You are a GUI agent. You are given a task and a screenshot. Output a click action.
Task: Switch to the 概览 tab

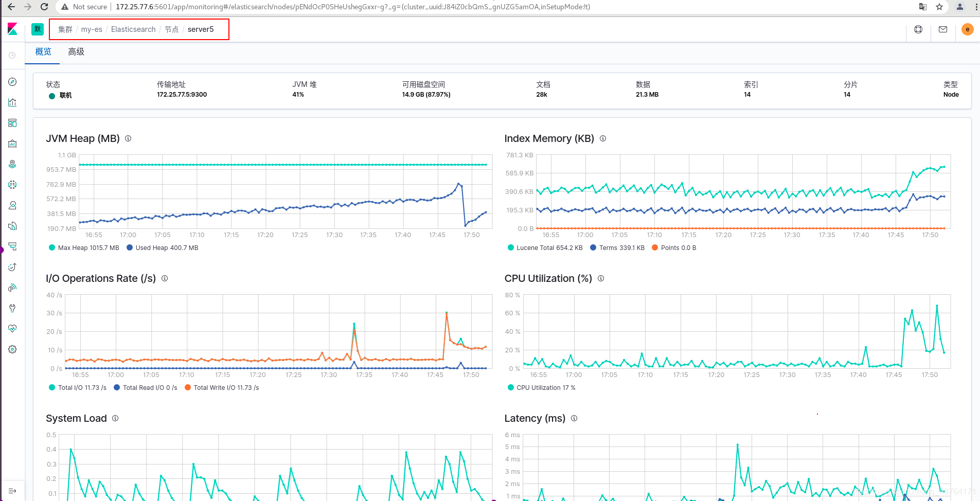click(43, 52)
